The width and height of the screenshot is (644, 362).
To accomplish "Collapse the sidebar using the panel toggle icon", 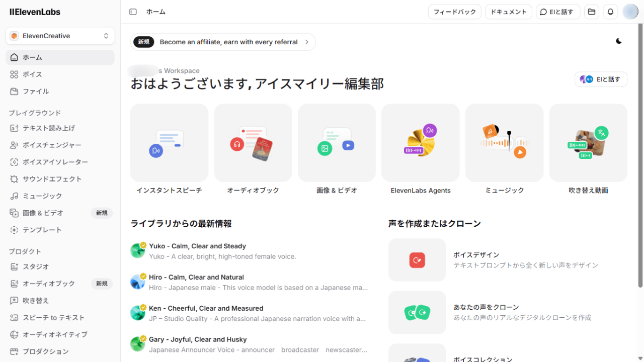I will pos(133,12).
